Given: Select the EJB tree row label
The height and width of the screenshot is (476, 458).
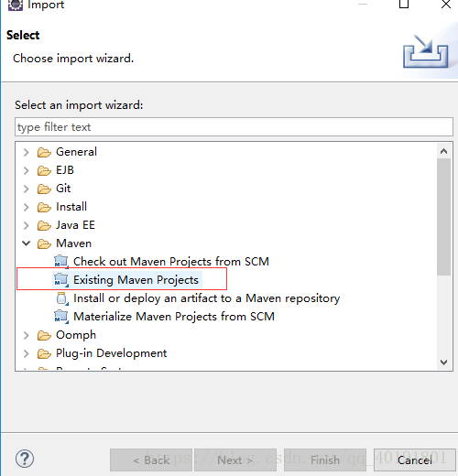Looking at the screenshot, I should pyautogui.click(x=65, y=170).
